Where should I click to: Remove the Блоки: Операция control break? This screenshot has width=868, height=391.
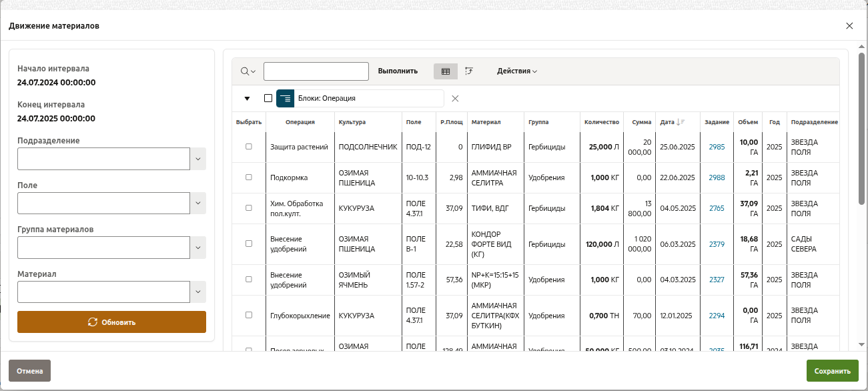tap(455, 99)
